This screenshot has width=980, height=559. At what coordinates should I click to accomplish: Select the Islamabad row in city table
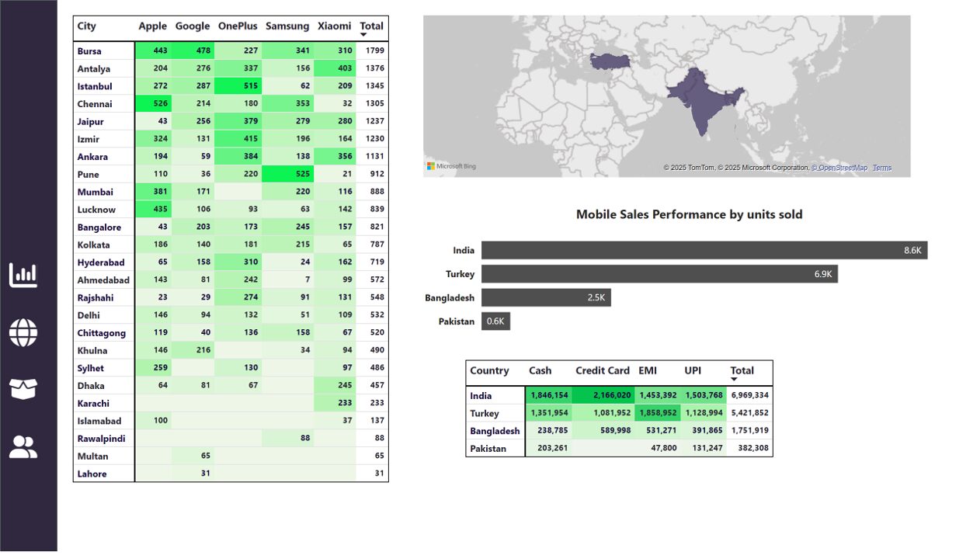tap(231, 421)
